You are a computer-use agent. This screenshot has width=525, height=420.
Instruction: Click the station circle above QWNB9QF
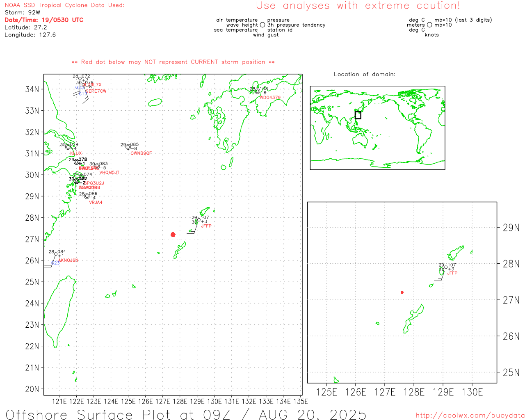128,147
